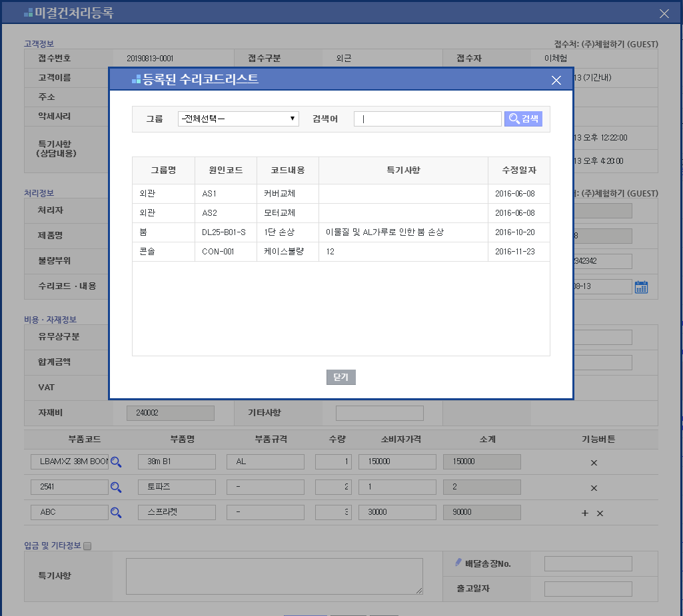Close the 등록된 수리코드리스트 popup
This screenshot has height=616, width=683.
556,81
